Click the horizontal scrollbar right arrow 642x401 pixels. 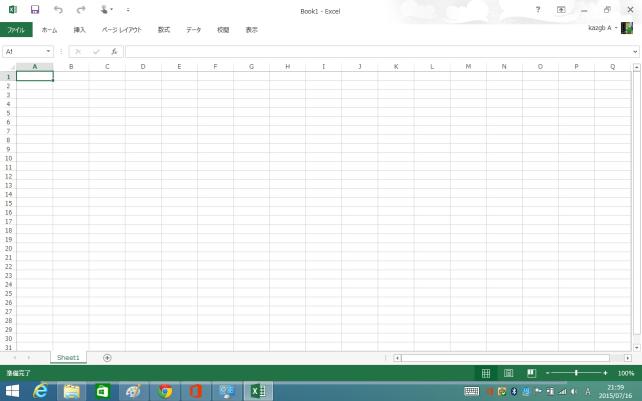click(x=628, y=358)
